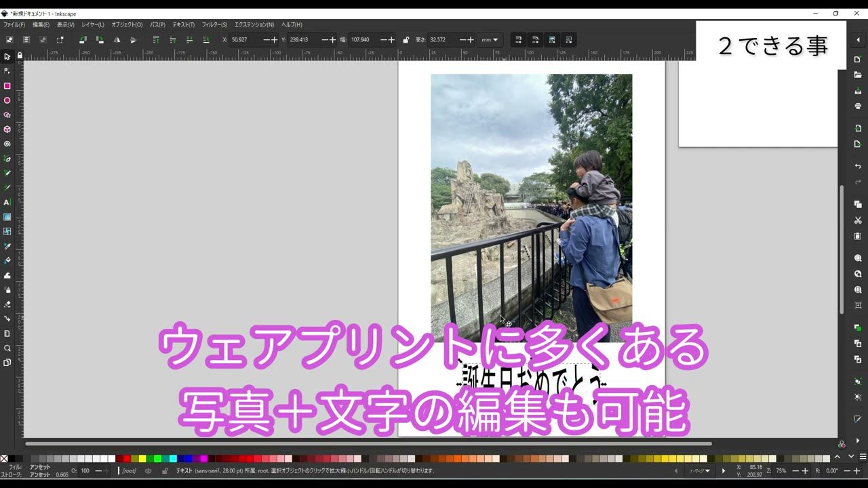Open the テキスト(T) menu
Image resolution: width=868 pixels, height=488 pixels.
(x=183, y=24)
